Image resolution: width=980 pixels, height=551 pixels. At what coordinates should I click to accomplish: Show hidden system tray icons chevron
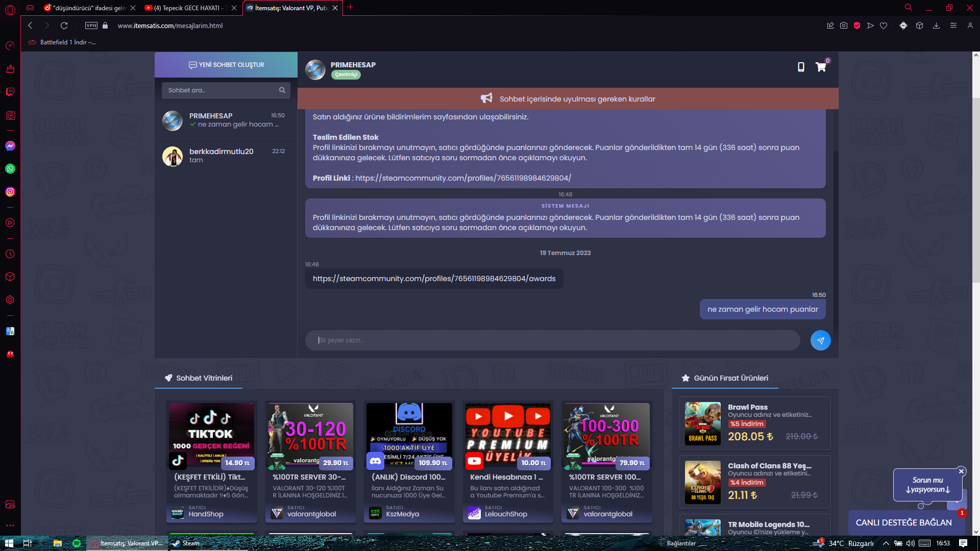(886, 543)
